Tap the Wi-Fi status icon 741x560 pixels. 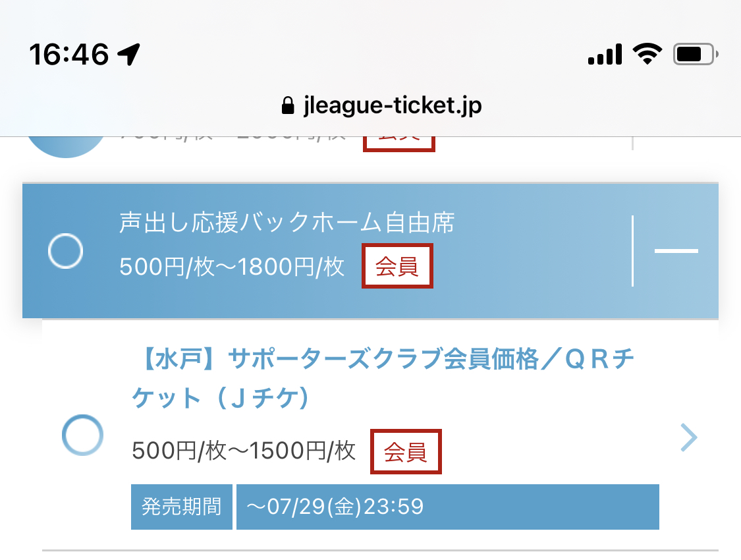pos(647,54)
